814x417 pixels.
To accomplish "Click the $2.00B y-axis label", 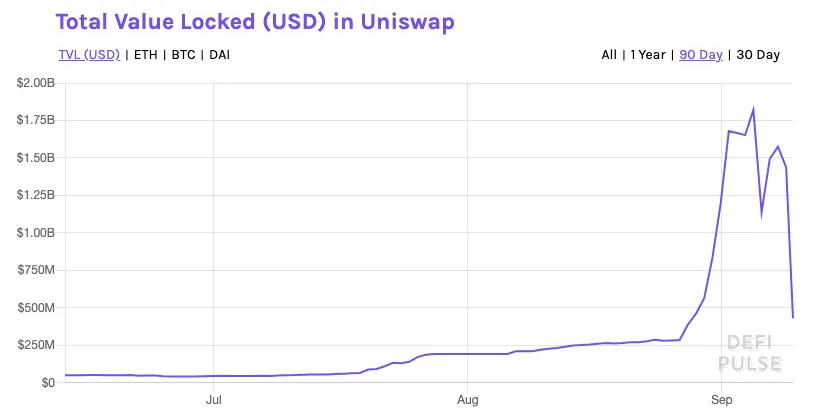I will [35, 83].
